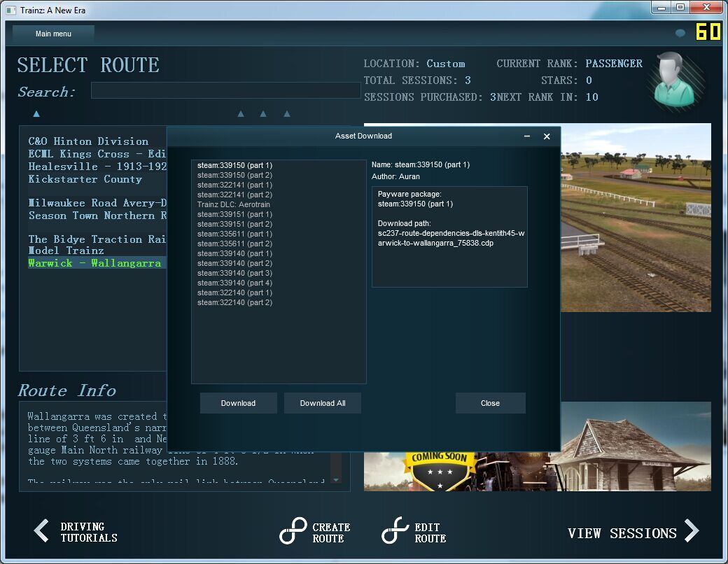Screen dimensions: 728x564
Task: Click the route Search field
Action: (225, 90)
